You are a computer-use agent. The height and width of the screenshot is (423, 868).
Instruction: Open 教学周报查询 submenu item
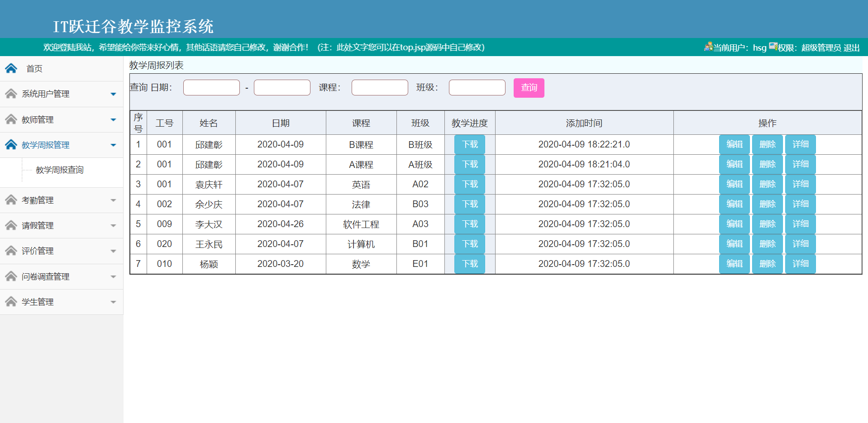60,170
